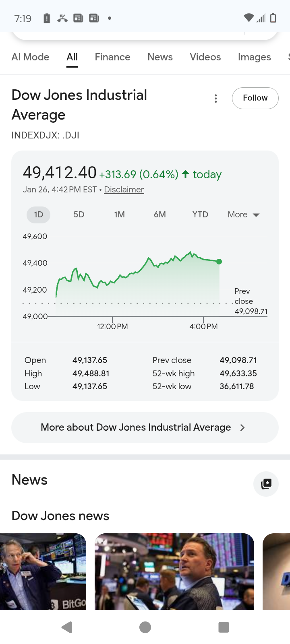The width and height of the screenshot is (290, 644).
Task: Open the Disclaimer link
Action: [124, 190]
